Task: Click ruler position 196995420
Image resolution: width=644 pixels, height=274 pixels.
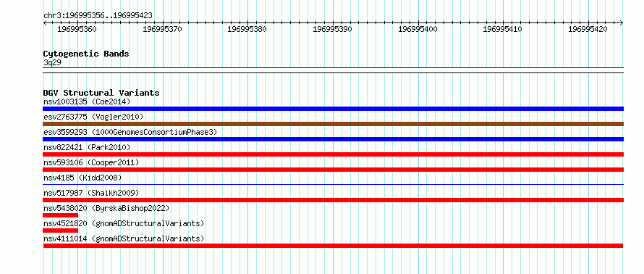Action: (x=588, y=29)
